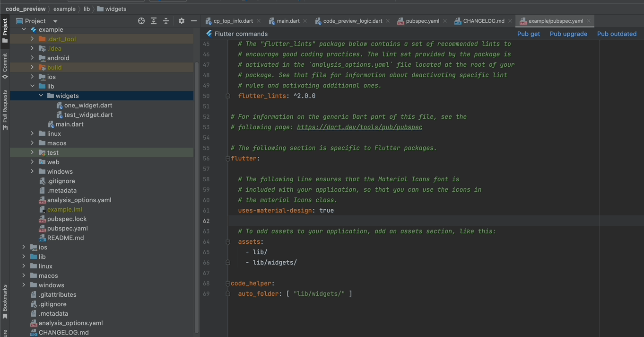Switch to the code_preview_logic.dart tab
Viewport: 644px width, 337px height.
pyautogui.click(x=352, y=21)
